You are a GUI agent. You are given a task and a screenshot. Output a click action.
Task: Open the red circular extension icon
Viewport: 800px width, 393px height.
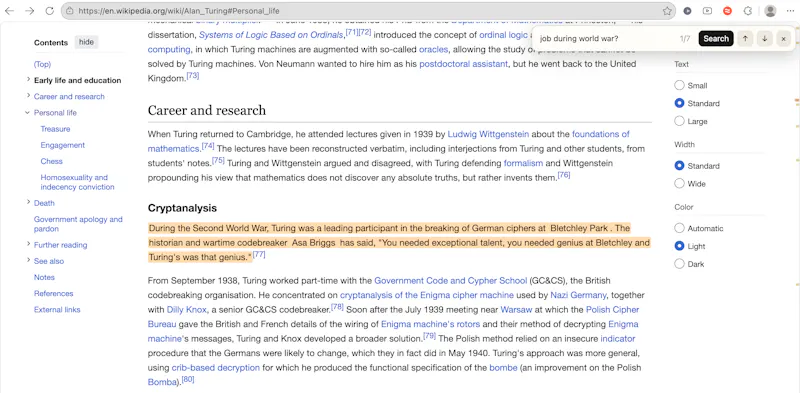728,11
